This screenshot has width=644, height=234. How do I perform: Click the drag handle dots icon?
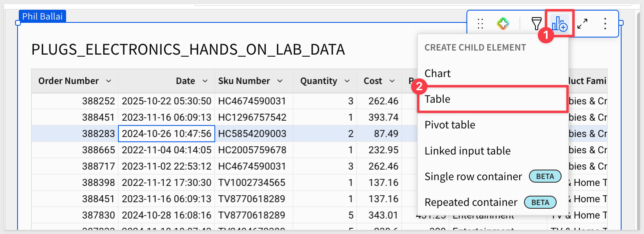480,24
